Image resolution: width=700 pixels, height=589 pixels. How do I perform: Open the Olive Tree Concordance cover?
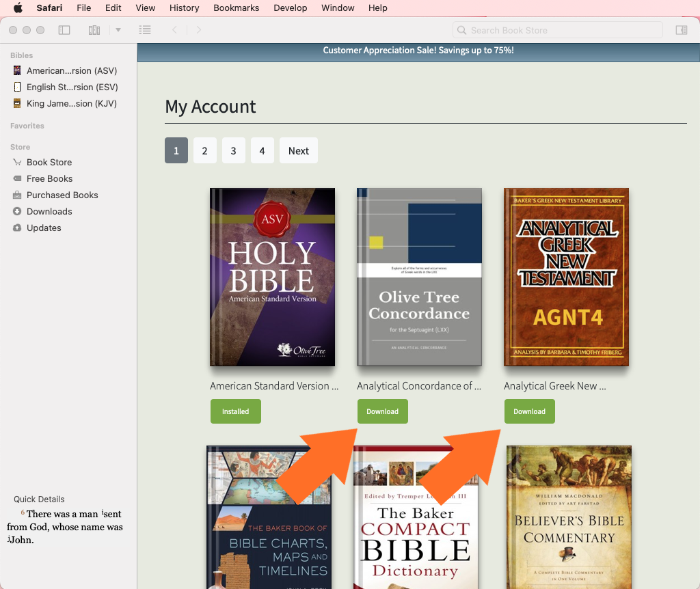pos(419,277)
